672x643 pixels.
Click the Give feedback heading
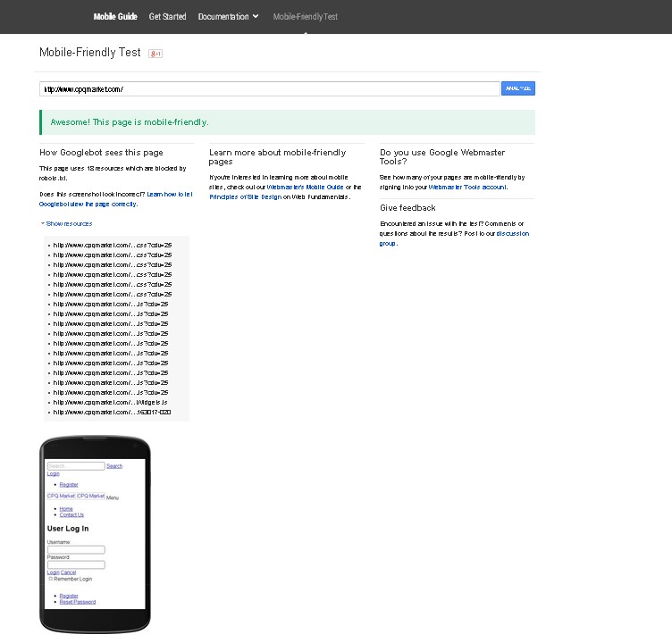(x=407, y=208)
